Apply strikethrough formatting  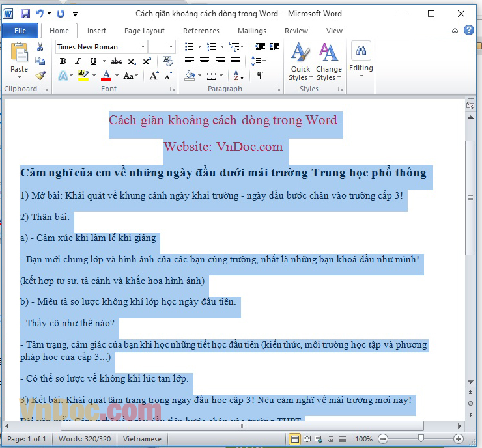[117, 61]
